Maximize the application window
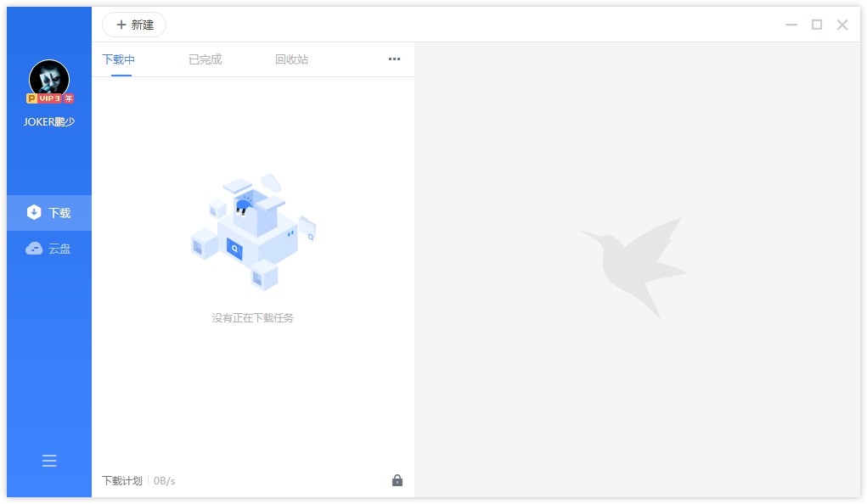 816,25
